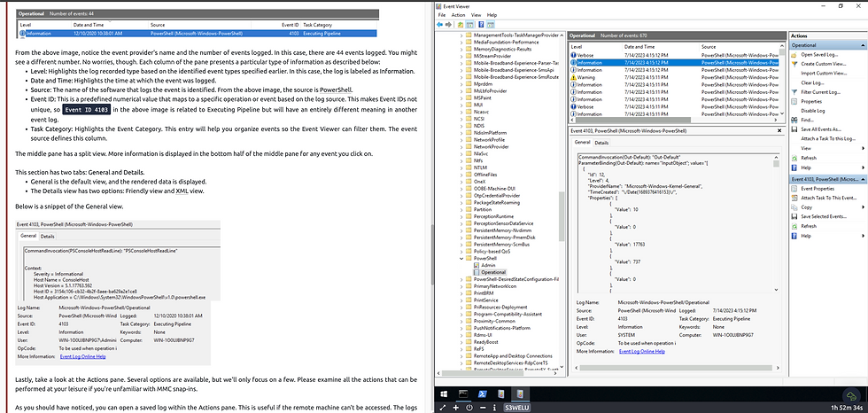Expand the NTLM tree folder
Viewport: 868px width, 413px height.
click(x=461, y=168)
